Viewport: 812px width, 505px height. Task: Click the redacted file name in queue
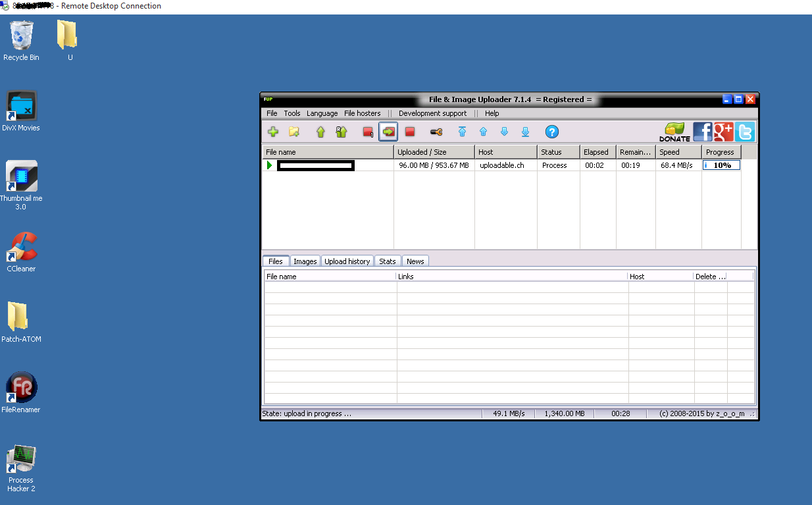click(316, 165)
